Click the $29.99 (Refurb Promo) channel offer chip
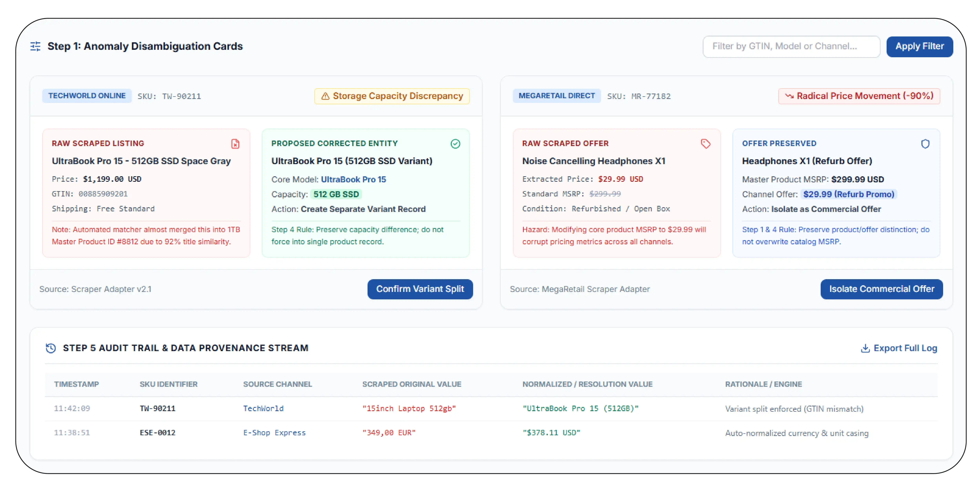Screen dimensions: 980x486 click(x=849, y=194)
